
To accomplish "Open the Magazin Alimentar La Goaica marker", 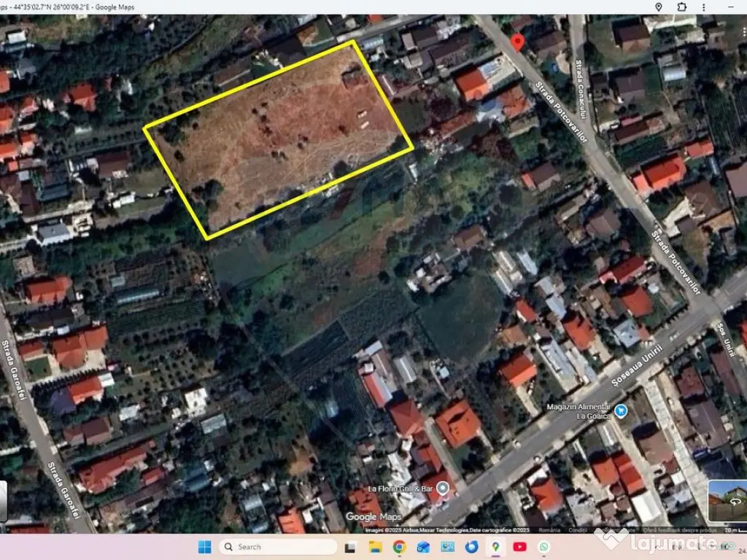I will point(621,411).
